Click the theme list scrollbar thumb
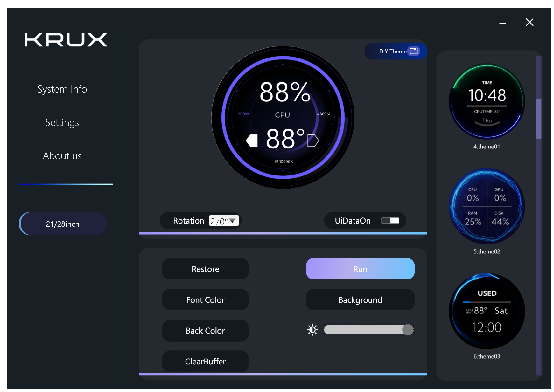The width and height of the screenshot is (554, 392). [538, 119]
